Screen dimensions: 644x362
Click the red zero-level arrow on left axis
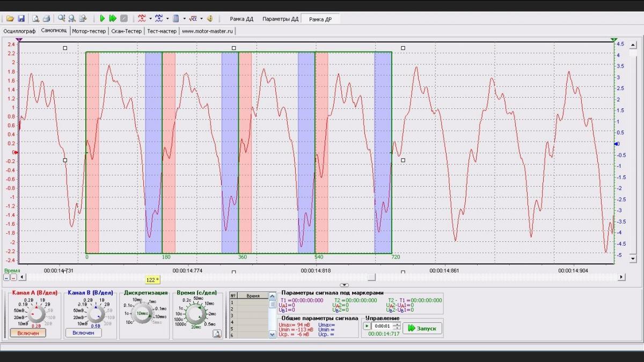click(16, 152)
